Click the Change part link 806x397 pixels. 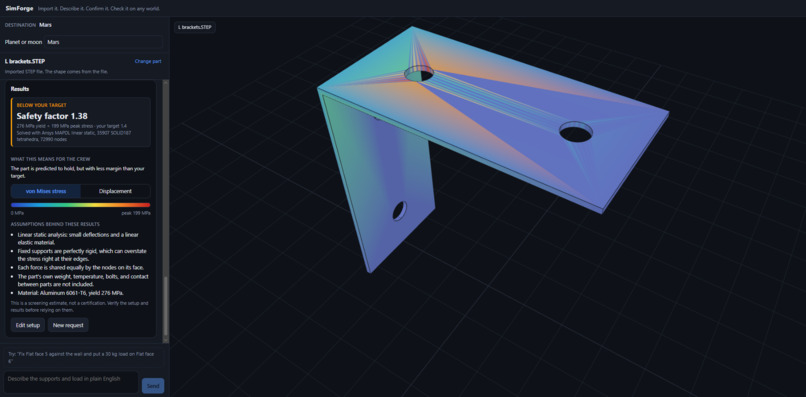[148, 61]
